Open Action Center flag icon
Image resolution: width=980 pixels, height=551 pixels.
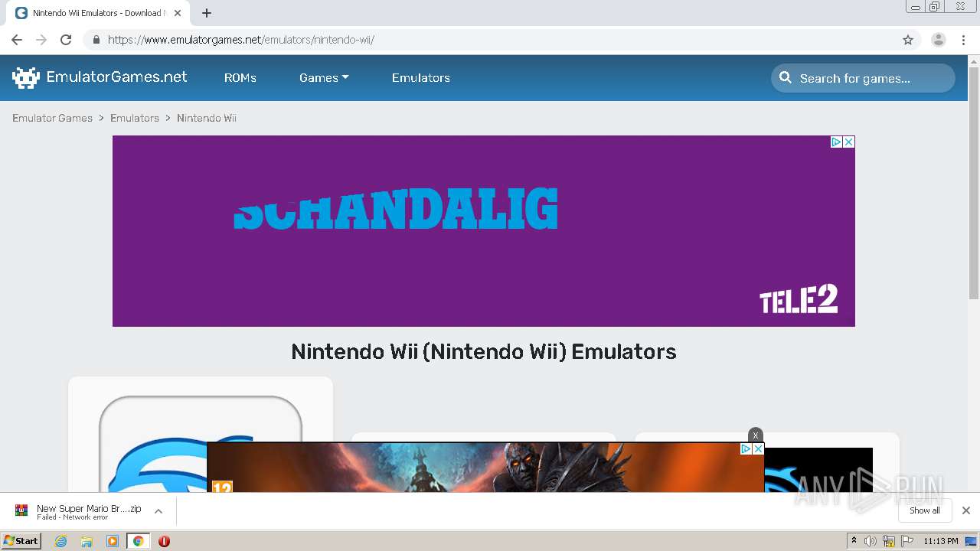[x=907, y=541]
